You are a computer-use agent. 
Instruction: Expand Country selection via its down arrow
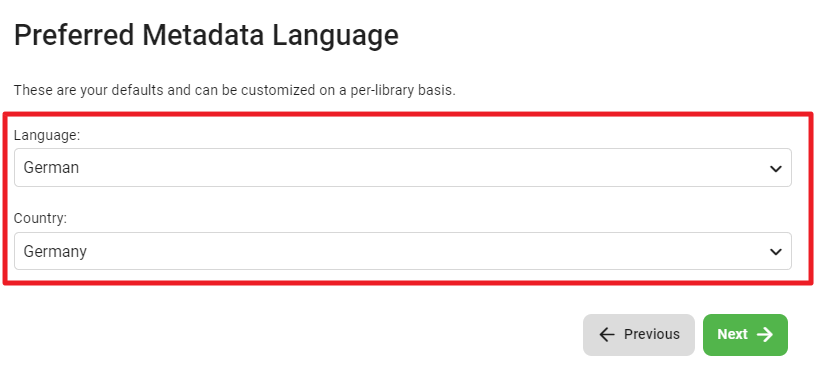[x=775, y=252]
